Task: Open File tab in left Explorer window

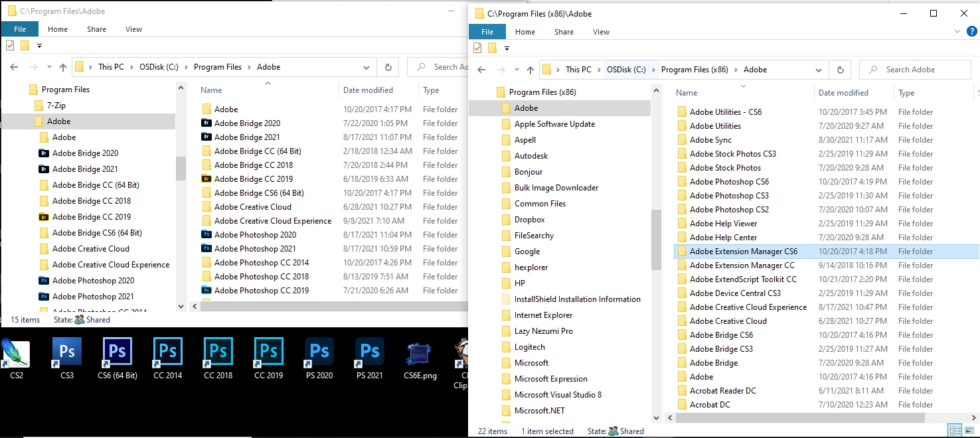Action: [x=20, y=29]
